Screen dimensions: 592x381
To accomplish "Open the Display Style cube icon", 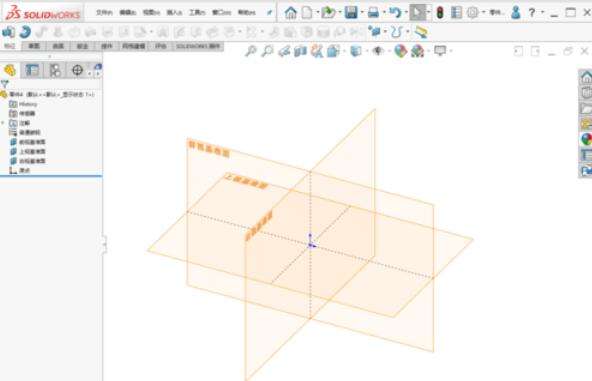I will pyautogui.click(x=356, y=51).
